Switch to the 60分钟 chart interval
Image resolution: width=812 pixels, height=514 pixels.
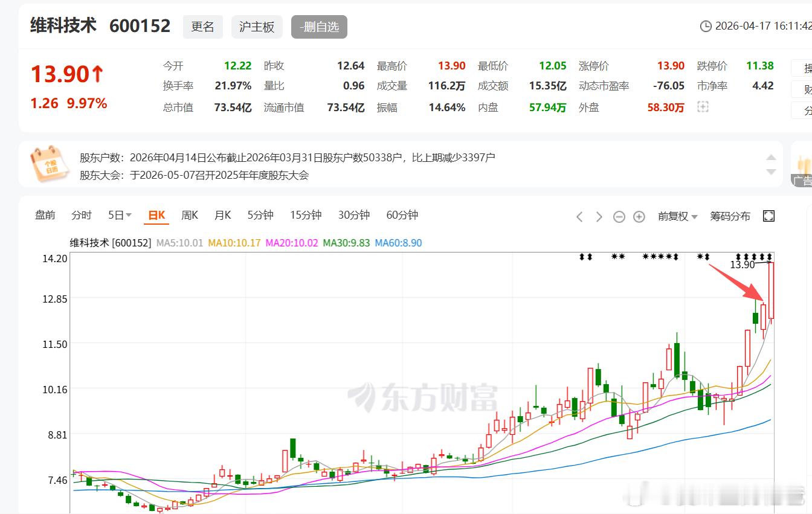coord(401,214)
